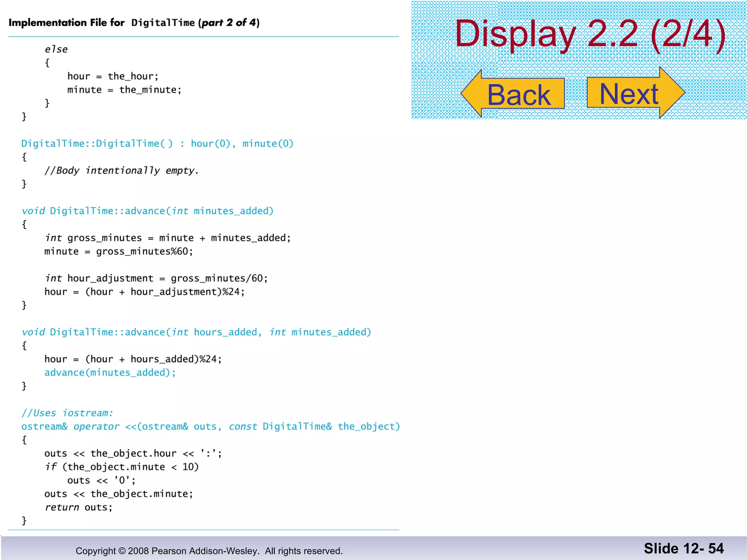Image resolution: width=747 pixels, height=560 pixels.
Task: Click the line 'minute = gross_minutes%60;'
Action: [x=119, y=252]
